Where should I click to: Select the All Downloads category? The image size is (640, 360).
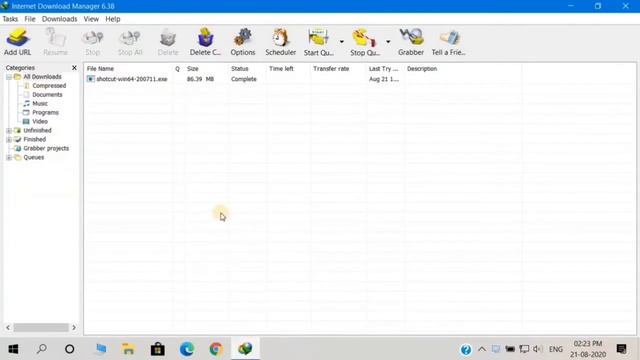pyautogui.click(x=42, y=77)
